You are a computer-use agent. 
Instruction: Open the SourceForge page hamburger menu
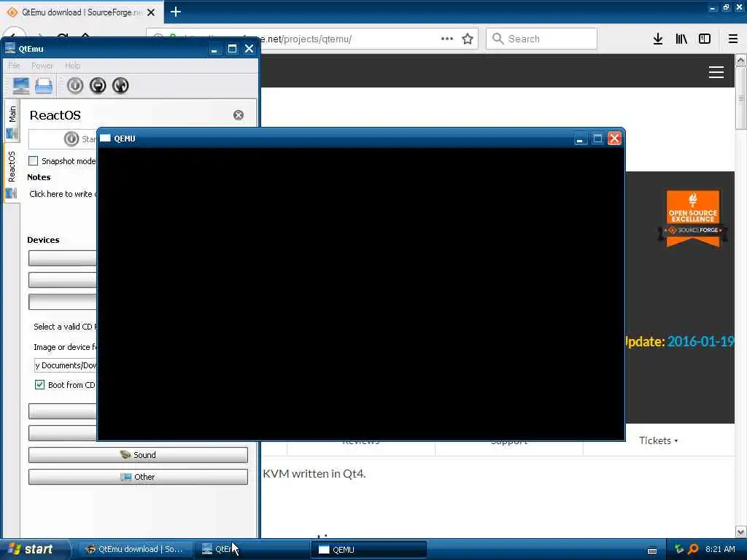click(716, 72)
